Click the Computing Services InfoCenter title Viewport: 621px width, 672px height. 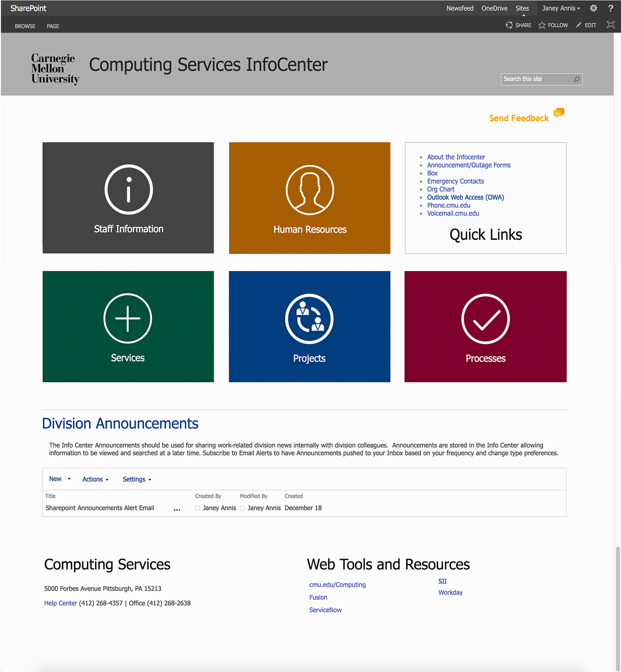click(208, 65)
